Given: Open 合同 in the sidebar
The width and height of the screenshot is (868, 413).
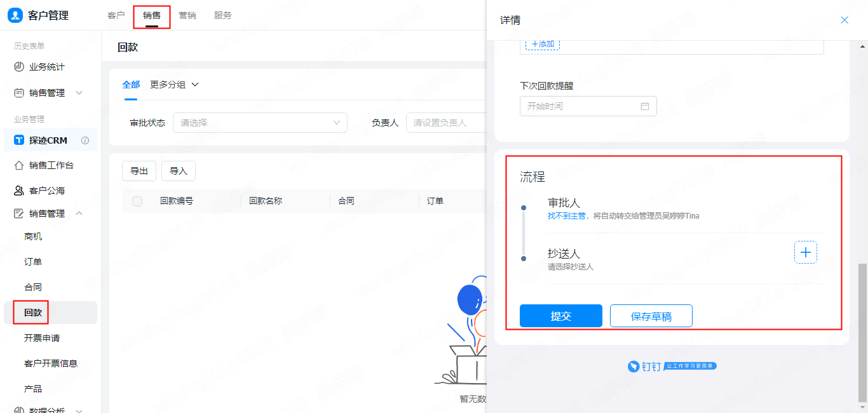Looking at the screenshot, I should tap(33, 287).
